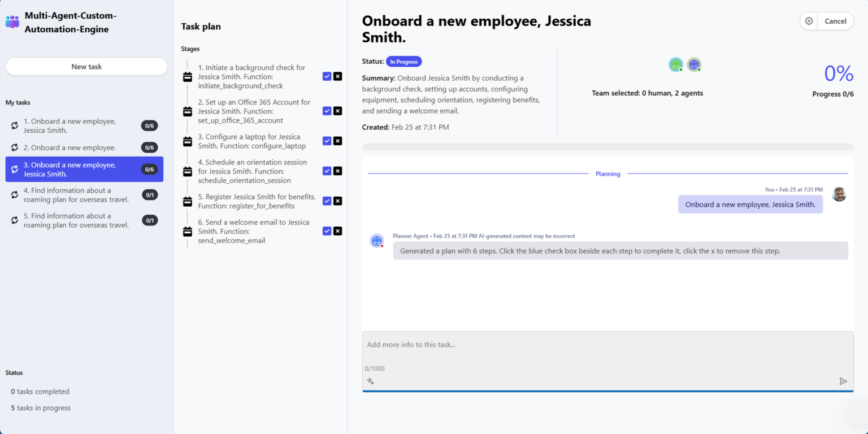Click the New task button
Viewport: 868px width, 434px height.
(86, 67)
